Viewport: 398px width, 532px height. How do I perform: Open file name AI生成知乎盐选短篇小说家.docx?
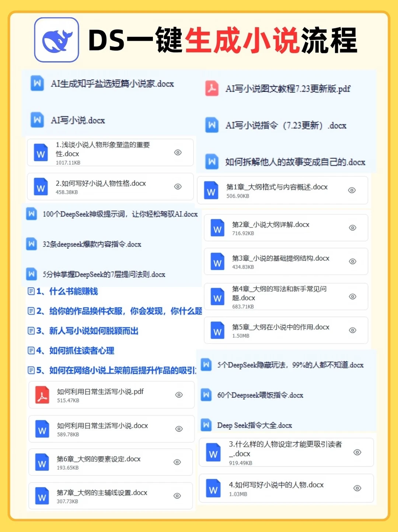[x=112, y=84]
